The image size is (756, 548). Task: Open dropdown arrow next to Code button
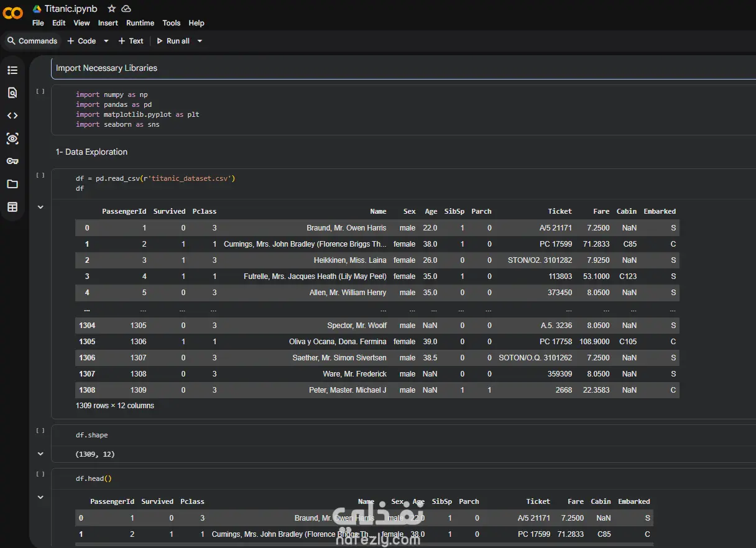(x=106, y=41)
